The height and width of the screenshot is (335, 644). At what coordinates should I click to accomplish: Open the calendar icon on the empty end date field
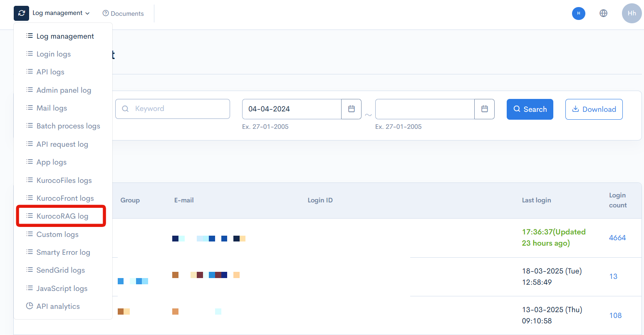click(485, 109)
